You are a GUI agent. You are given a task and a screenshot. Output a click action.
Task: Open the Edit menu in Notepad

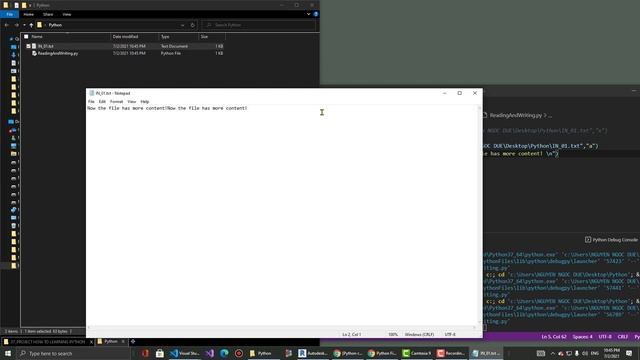coord(102,102)
